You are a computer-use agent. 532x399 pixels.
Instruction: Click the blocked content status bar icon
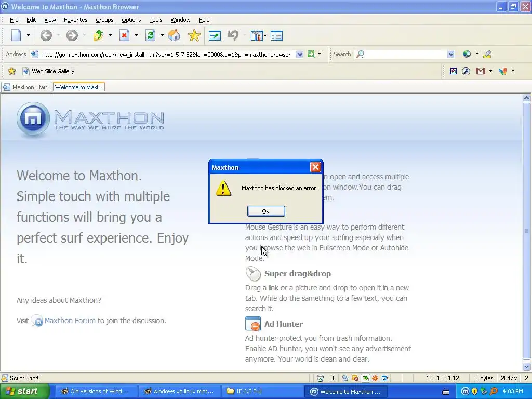355,378
